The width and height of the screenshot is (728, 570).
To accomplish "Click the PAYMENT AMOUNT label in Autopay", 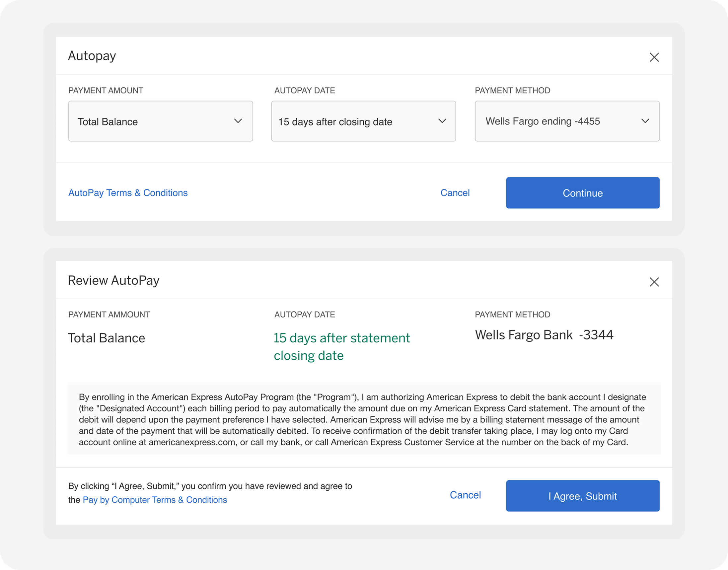I will pyautogui.click(x=106, y=91).
